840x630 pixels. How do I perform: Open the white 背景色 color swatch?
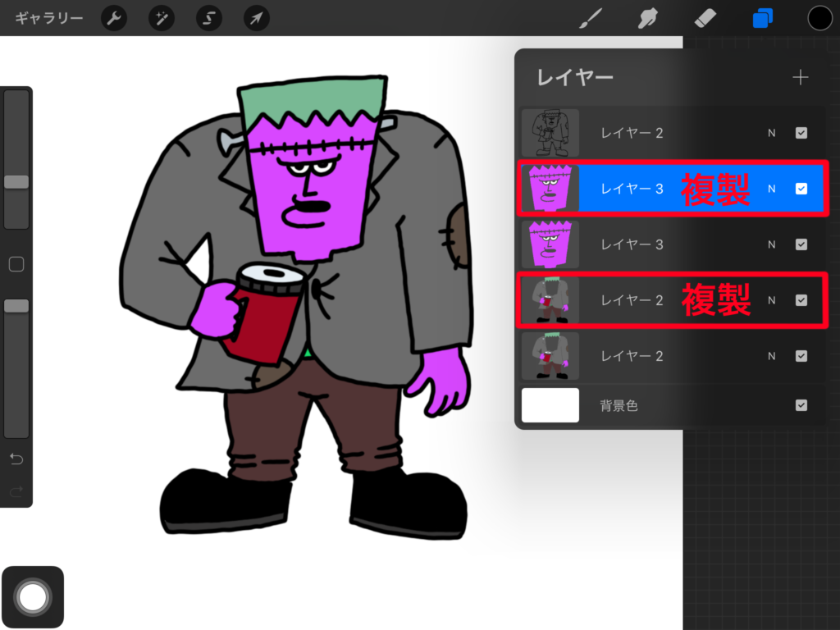point(550,405)
